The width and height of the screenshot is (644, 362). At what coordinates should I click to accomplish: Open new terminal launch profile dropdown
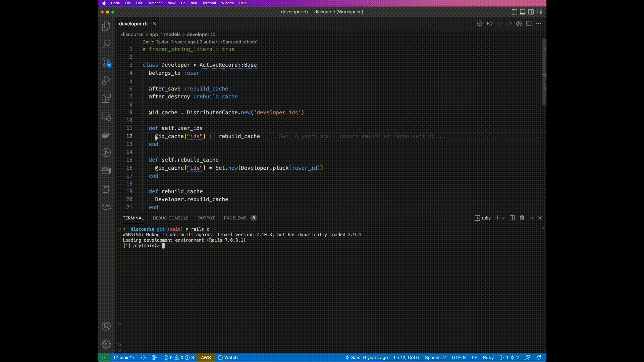pyautogui.click(x=503, y=218)
